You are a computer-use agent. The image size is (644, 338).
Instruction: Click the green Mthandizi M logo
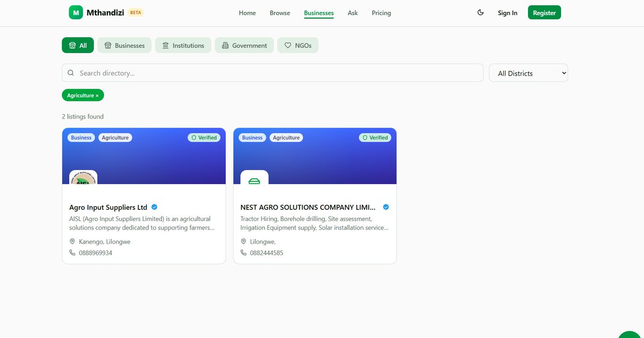pos(76,12)
